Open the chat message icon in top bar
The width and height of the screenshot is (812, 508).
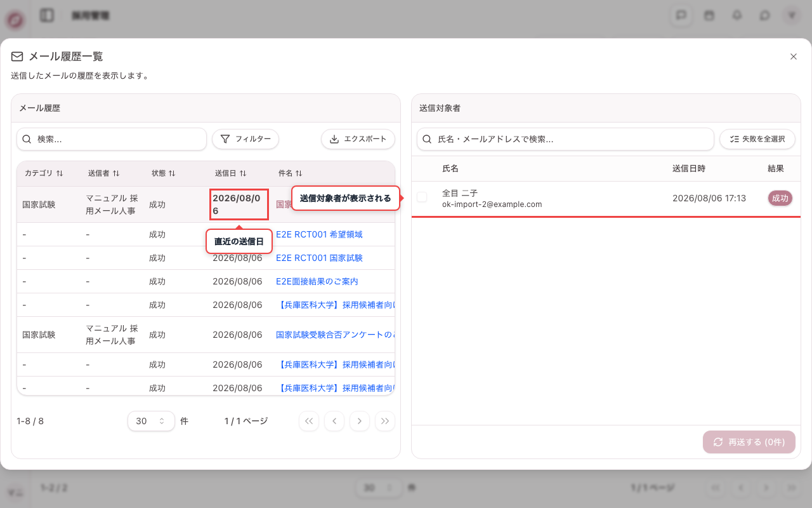click(681, 15)
